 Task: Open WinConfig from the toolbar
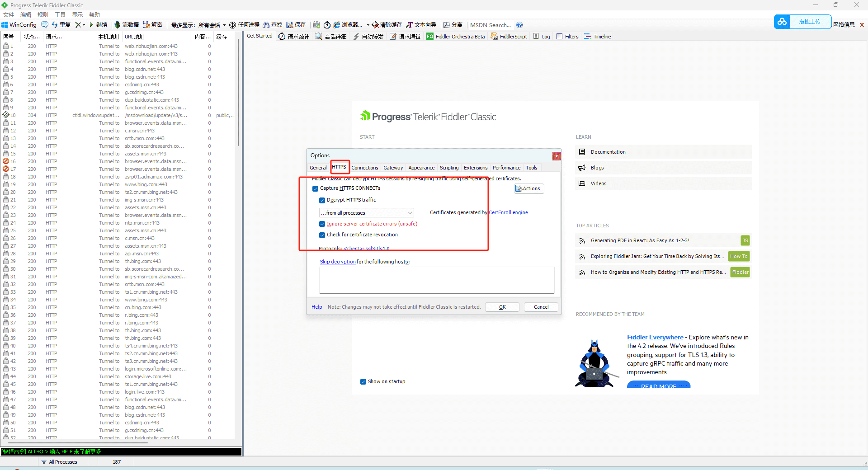pyautogui.click(x=19, y=25)
